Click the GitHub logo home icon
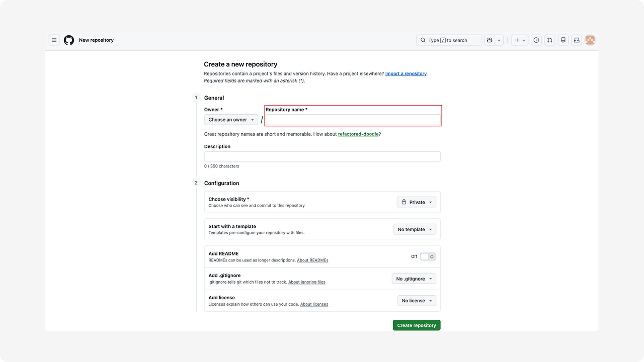The width and height of the screenshot is (644, 362). pyautogui.click(x=69, y=40)
